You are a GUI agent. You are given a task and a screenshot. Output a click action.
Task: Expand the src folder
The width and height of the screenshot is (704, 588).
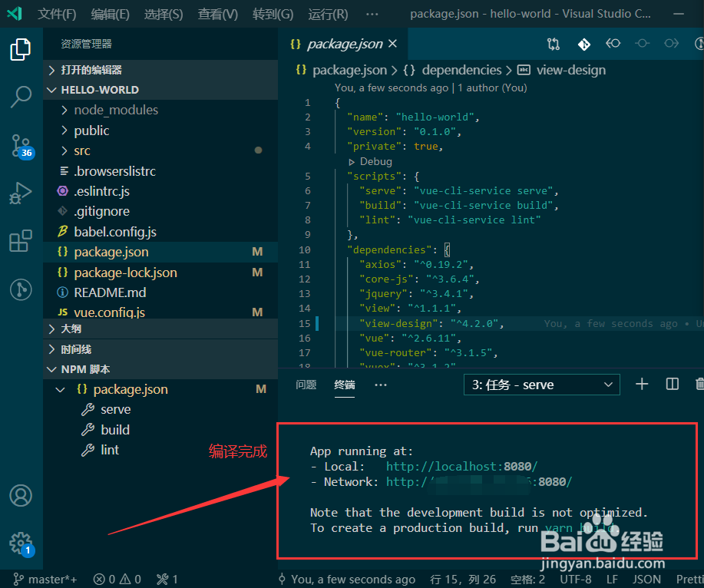point(160,150)
